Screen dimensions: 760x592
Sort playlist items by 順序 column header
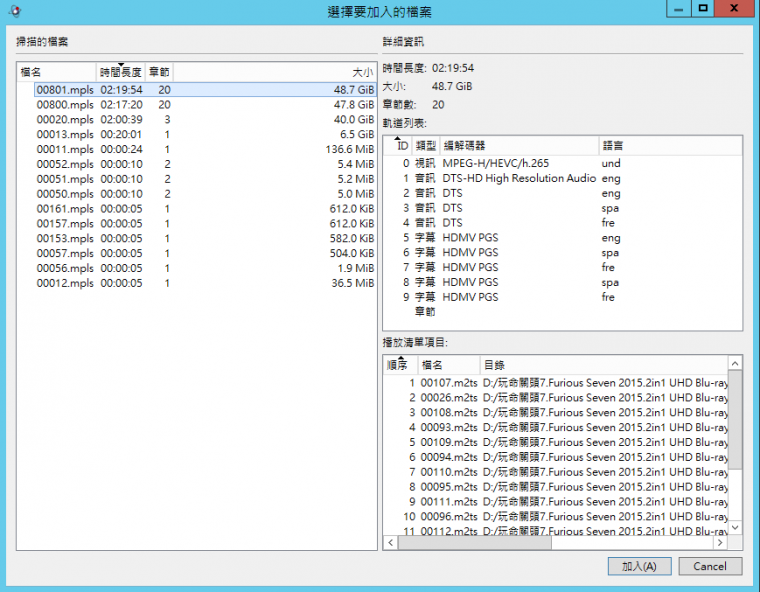[400, 365]
